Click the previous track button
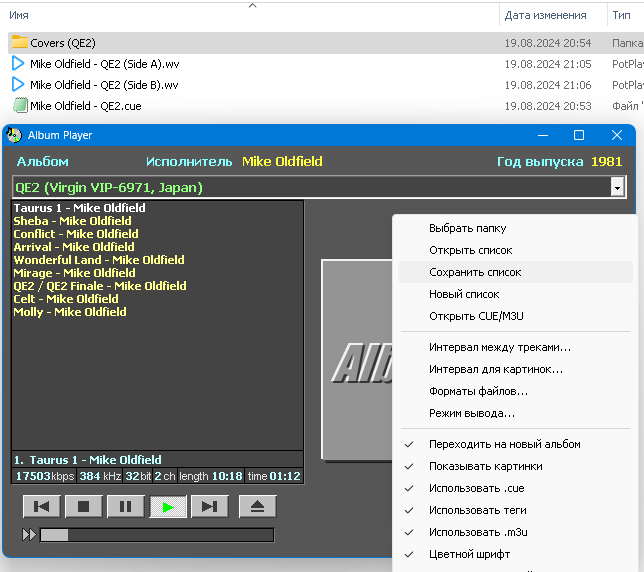 click(x=41, y=506)
